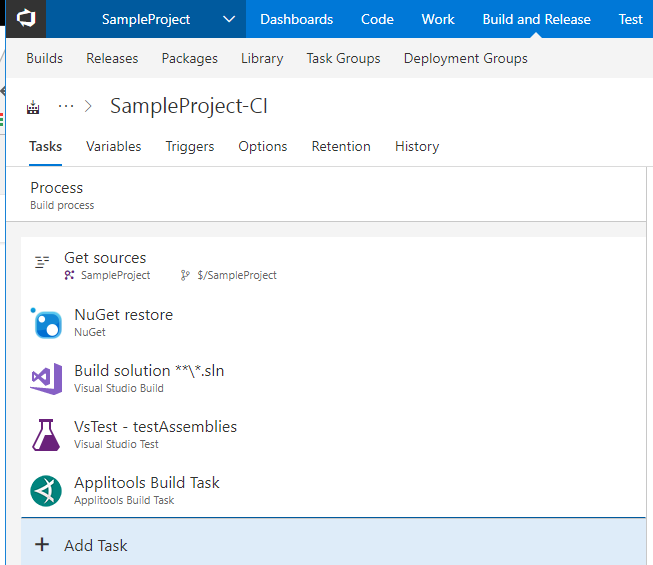Viewport: 653px width, 565px height.
Task: Select the Applitools Build Task icon
Action: [x=47, y=491]
